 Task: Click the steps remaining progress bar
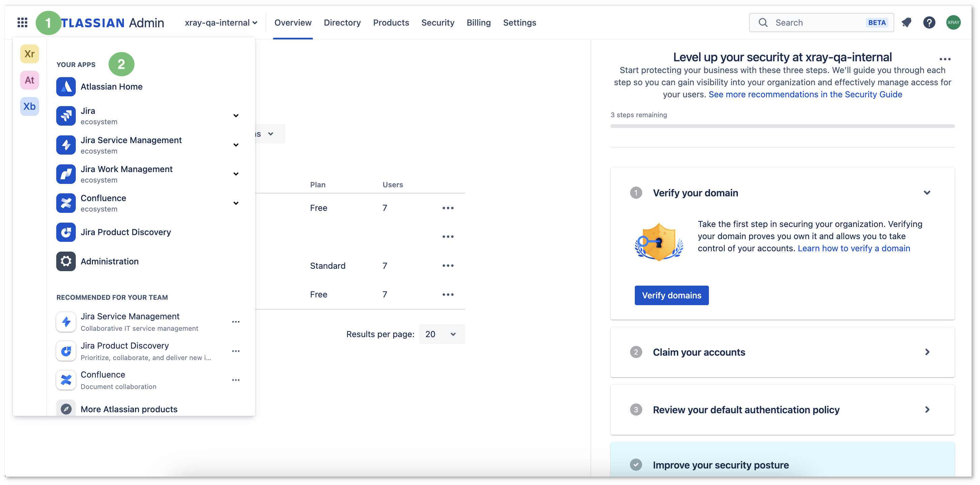click(782, 126)
